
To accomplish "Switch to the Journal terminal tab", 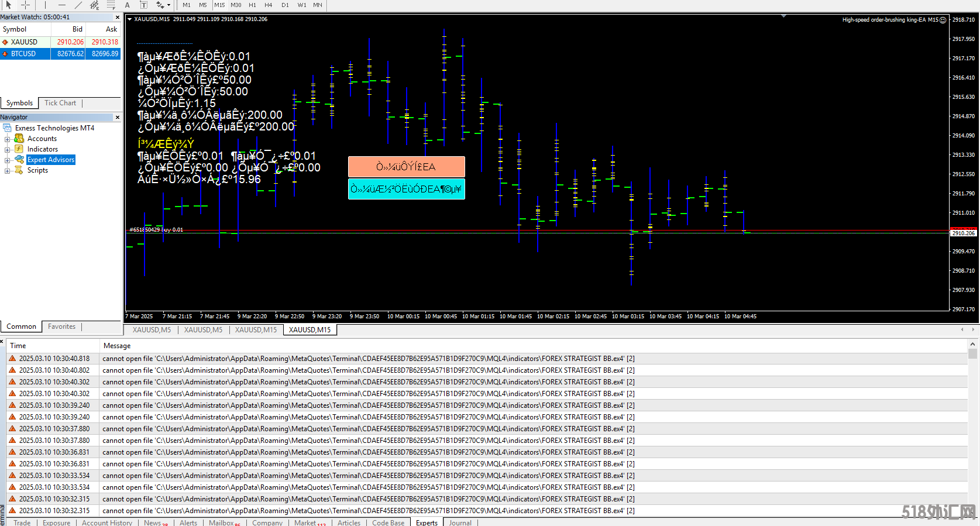I will [460, 522].
